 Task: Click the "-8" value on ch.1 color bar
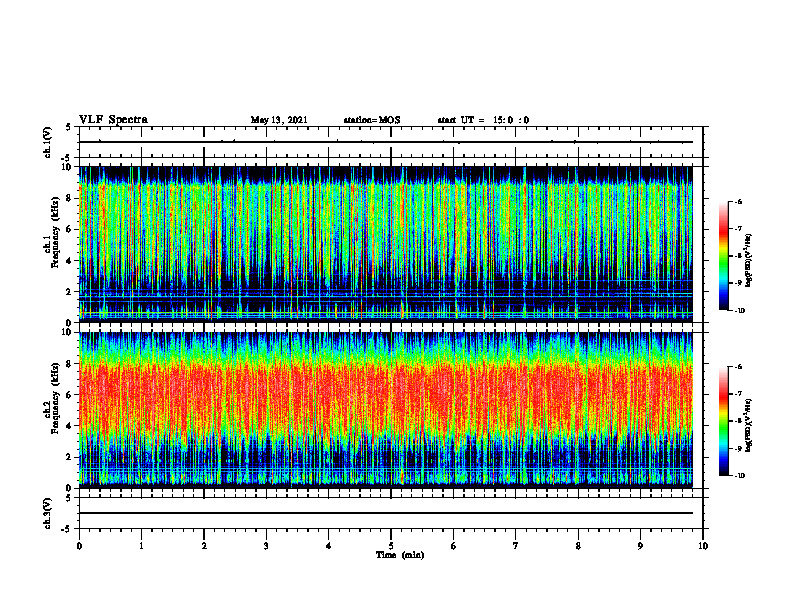pyautogui.click(x=738, y=256)
